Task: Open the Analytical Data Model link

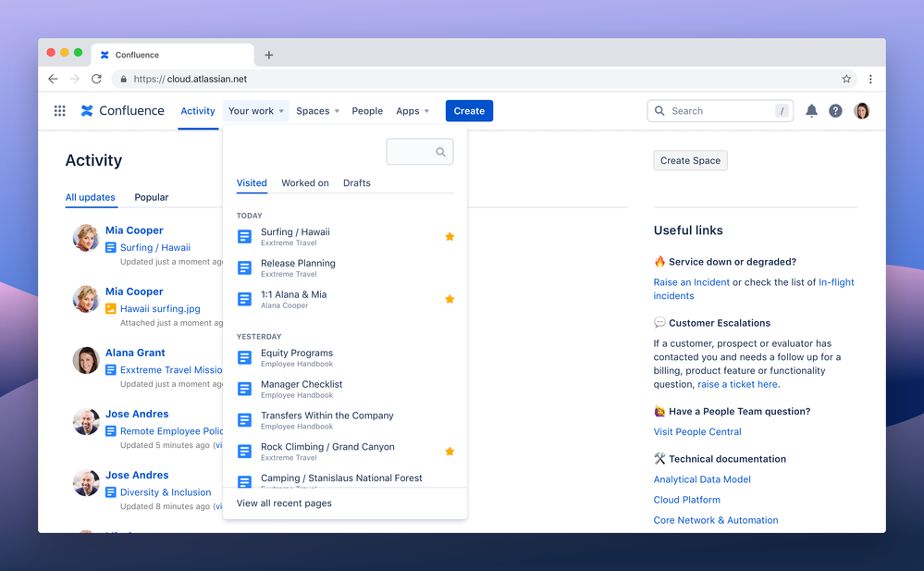Action: 702,479
